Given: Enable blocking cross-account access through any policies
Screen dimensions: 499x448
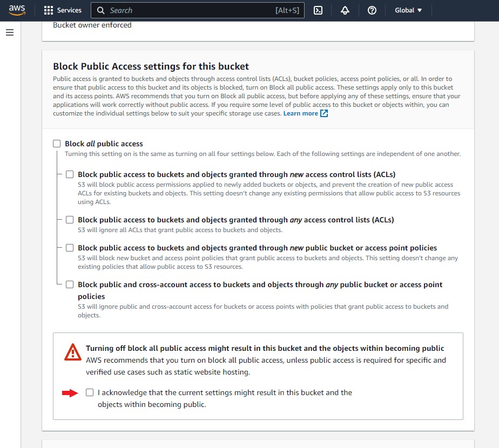Looking at the screenshot, I should click(70, 284).
